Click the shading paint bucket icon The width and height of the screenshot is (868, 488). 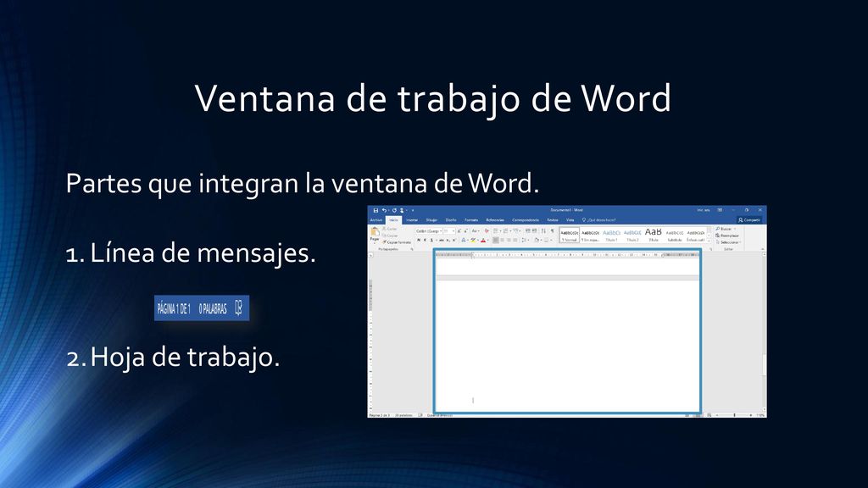click(x=537, y=240)
